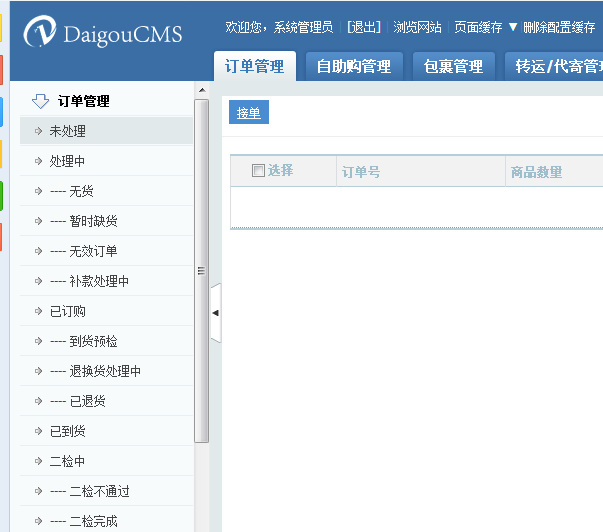Click the DaigouCMS logo

(x=102, y=32)
